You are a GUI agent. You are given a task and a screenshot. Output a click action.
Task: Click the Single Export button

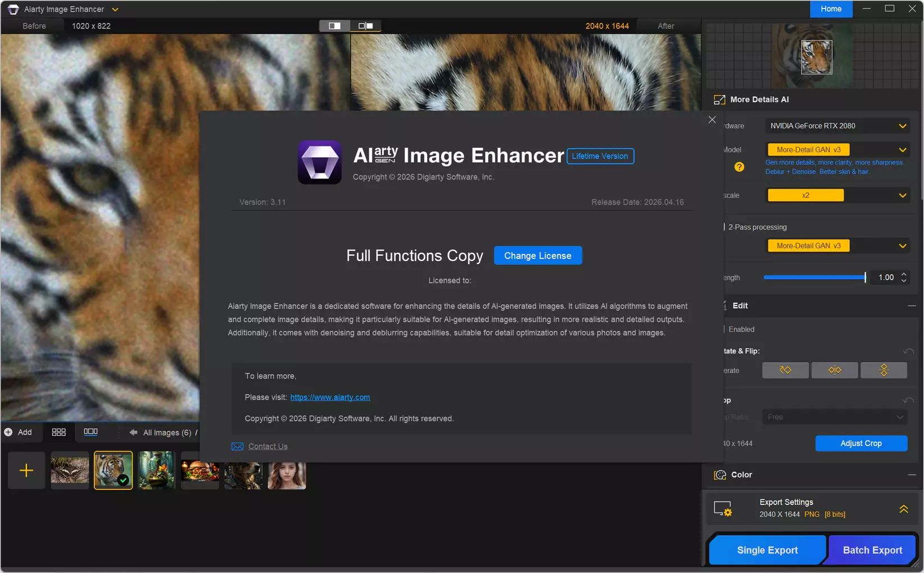tap(767, 551)
